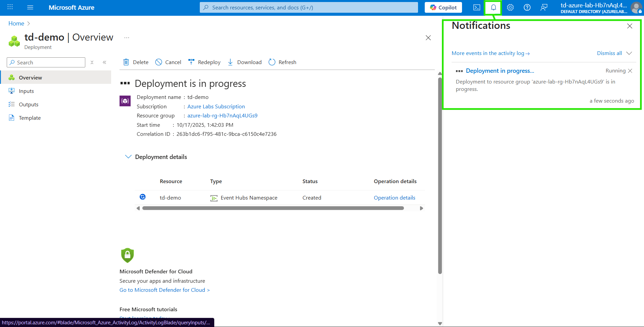Collapse the Deployment details section
The image size is (644, 327).
[128, 157]
